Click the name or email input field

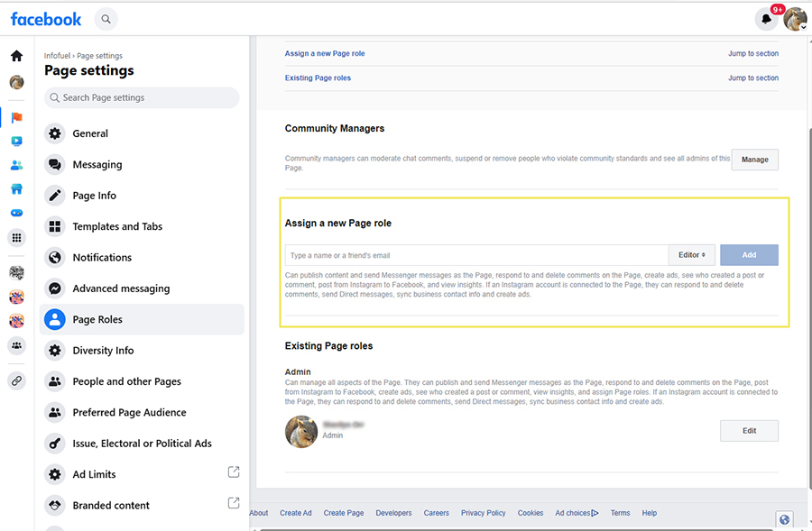(476, 255)
